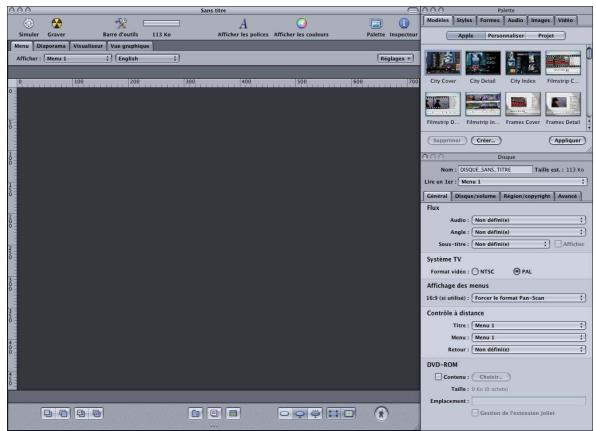Switch to the Visualiseur tab
Image resolution: width=596 pixels, height=431 pixels.
[88, 46]
